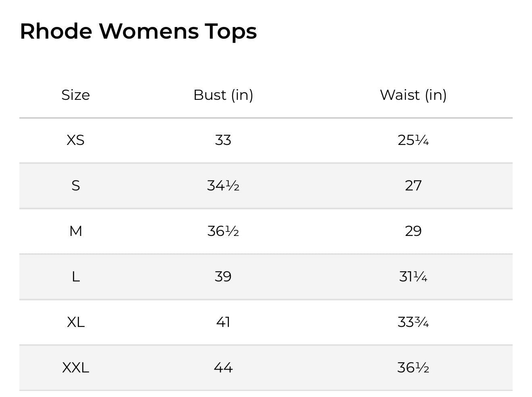
Task: Select waist value 27 for size S
Action: tap(413, 186)
